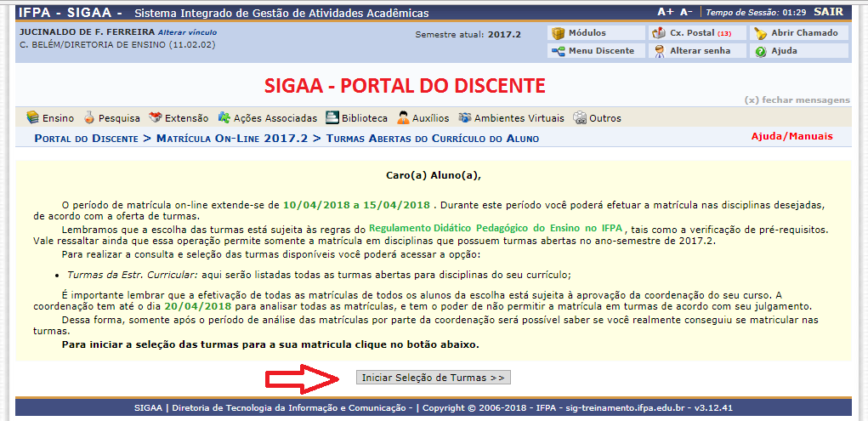Image resolution: width=868 pixels, height=421 pixels.
Task: Click the Outros printer icon
Action: point(579,117)
